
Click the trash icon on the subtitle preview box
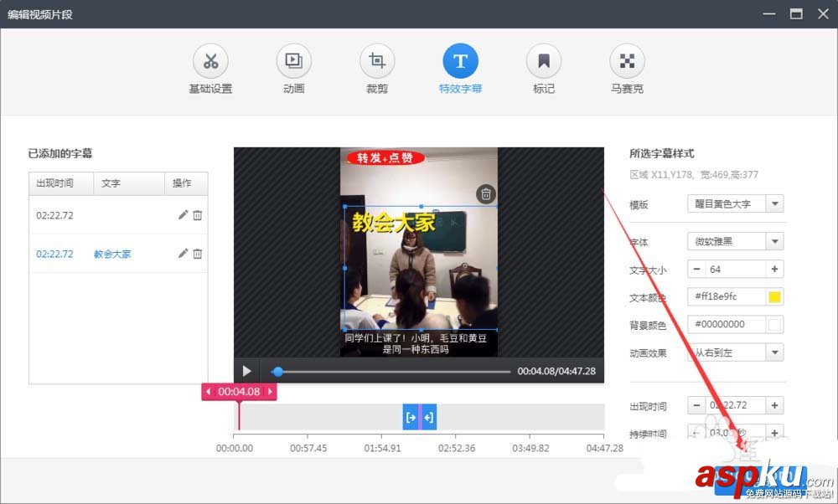point(486,193)
